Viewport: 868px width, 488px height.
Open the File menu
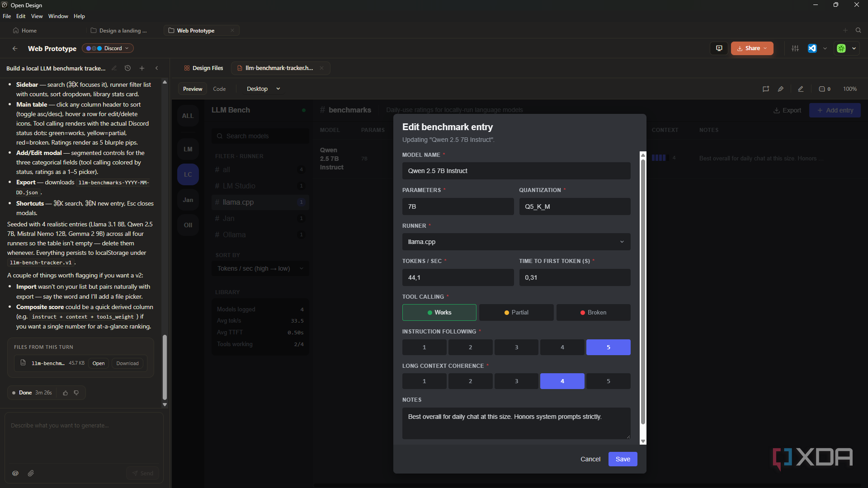point(7,16)
